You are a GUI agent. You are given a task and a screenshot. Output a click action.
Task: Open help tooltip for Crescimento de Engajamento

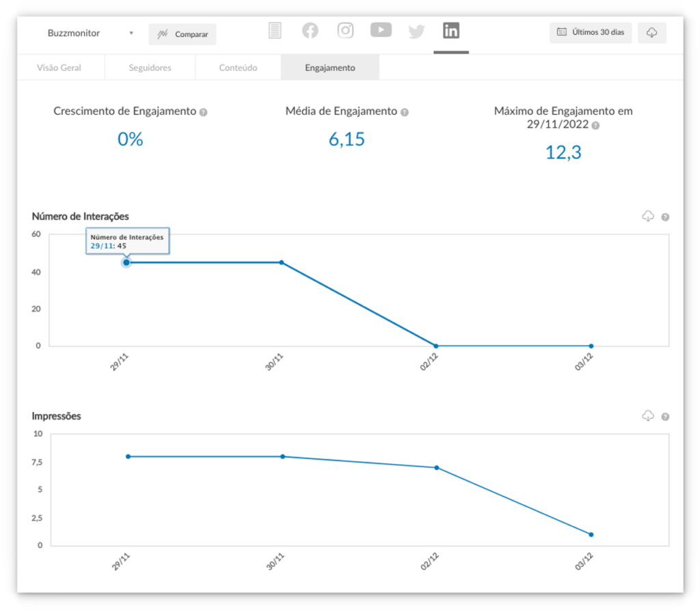[203, 112]
